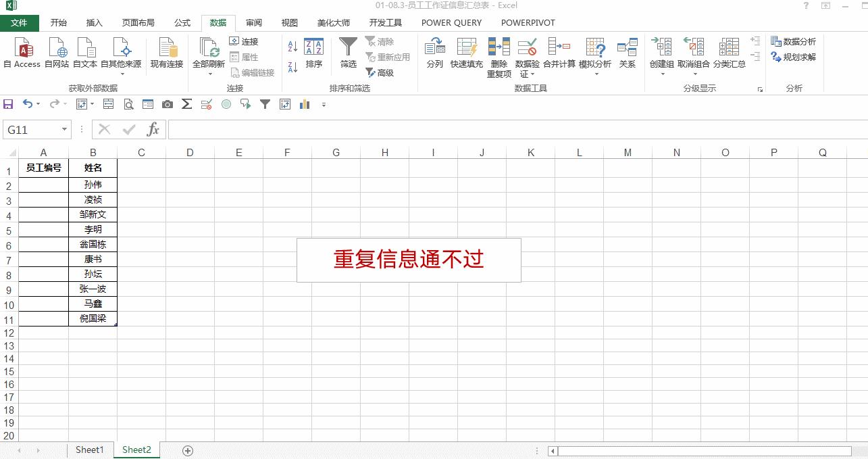Click Flash Fill (快速填充) icon
Viewport: 868px width, 459px height.
[x=467, y=47]
